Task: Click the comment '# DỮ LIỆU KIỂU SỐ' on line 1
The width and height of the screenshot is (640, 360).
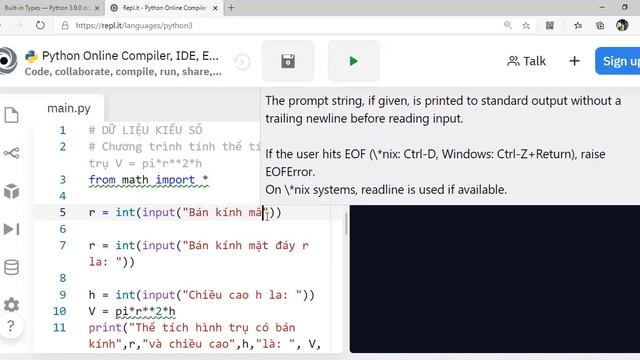Action: coord(145,130)
